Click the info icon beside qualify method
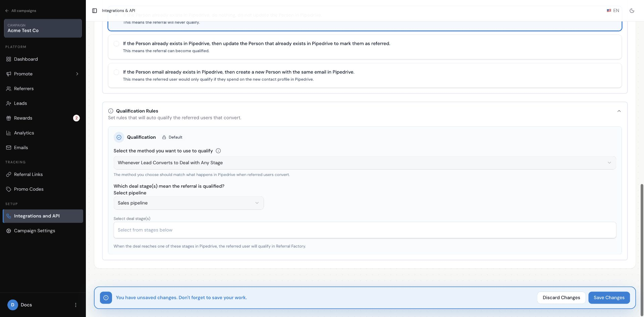Image resolution: width=644 pixels, height=317 pixels. 218,151
